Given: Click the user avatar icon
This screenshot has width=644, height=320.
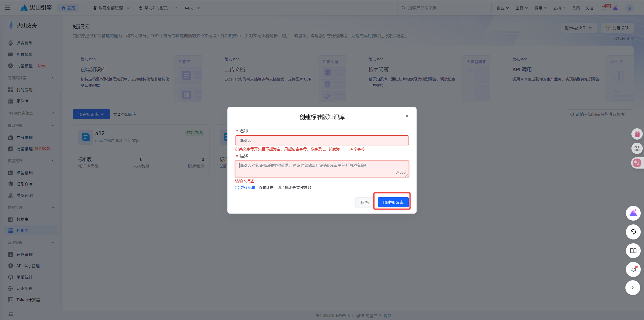Looking at the screenshot, I should tap(629, 8).
